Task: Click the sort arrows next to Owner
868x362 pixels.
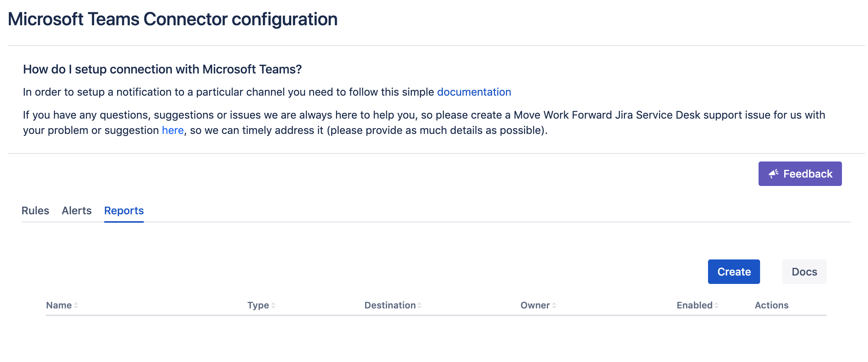Action: [x=554, y=305]
